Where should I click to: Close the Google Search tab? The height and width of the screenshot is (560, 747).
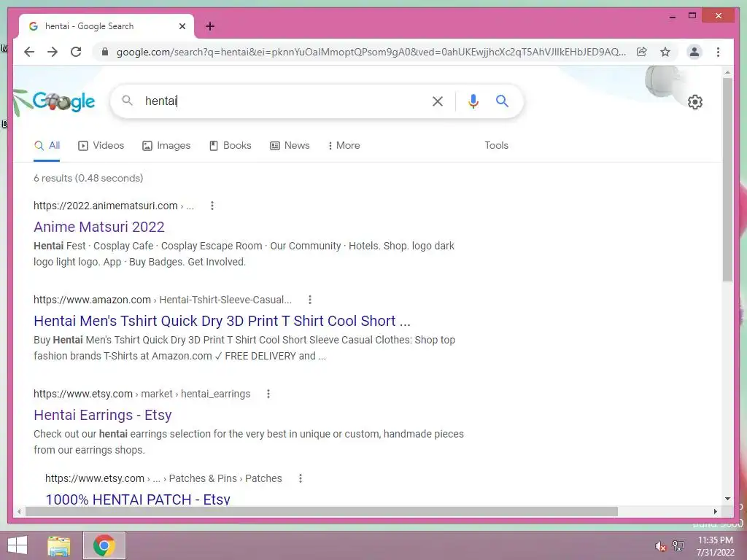182,26
